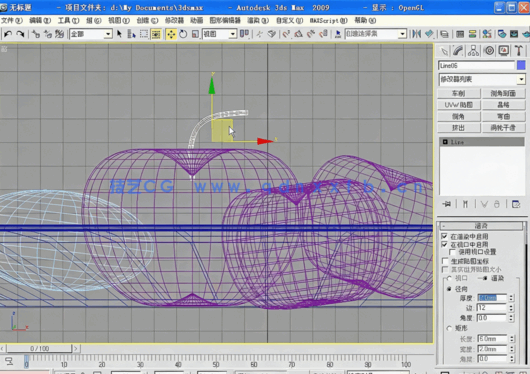Viewport: 530px width, 374px height.
Task: Activate the Select and Move tool
Action: pos(171,34)
